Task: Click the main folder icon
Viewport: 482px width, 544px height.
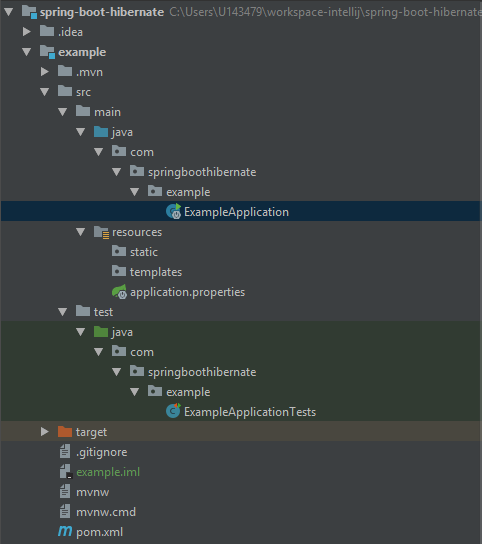Action: tap(83, 111)
